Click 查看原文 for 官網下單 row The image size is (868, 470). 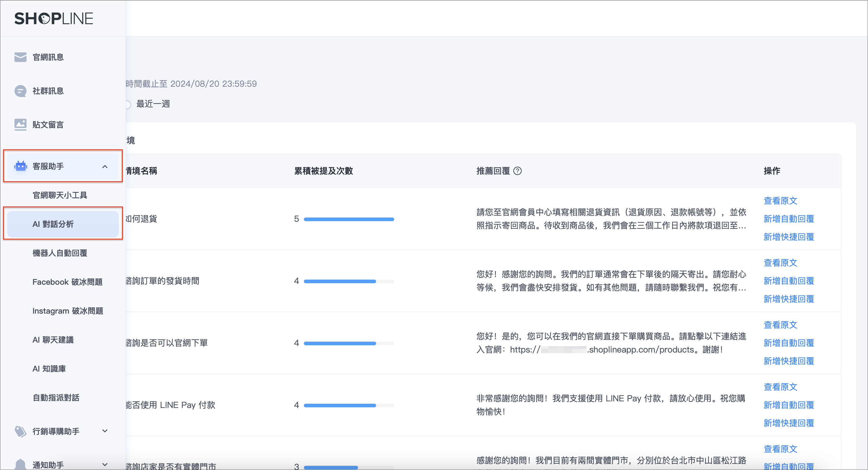coord(780,325)
